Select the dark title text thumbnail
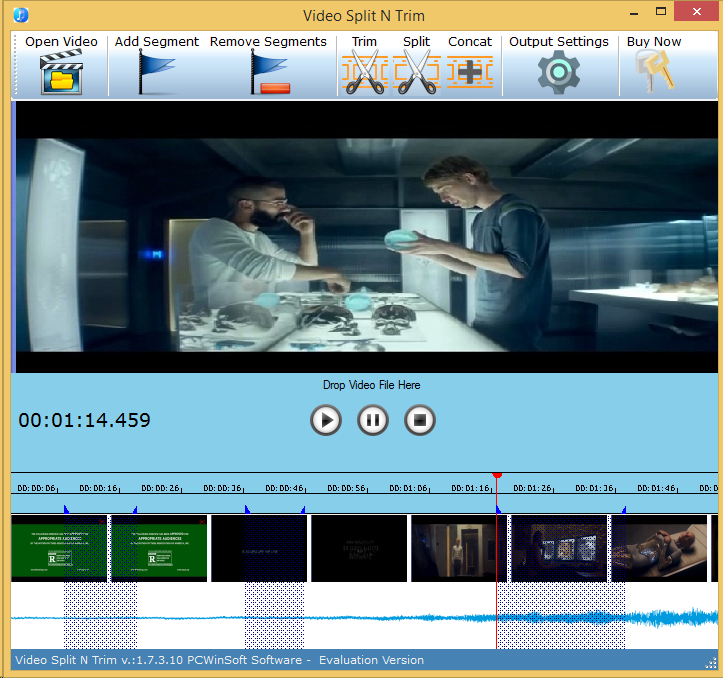The height and width of the screenshot is (678, 723). [359, 548]
